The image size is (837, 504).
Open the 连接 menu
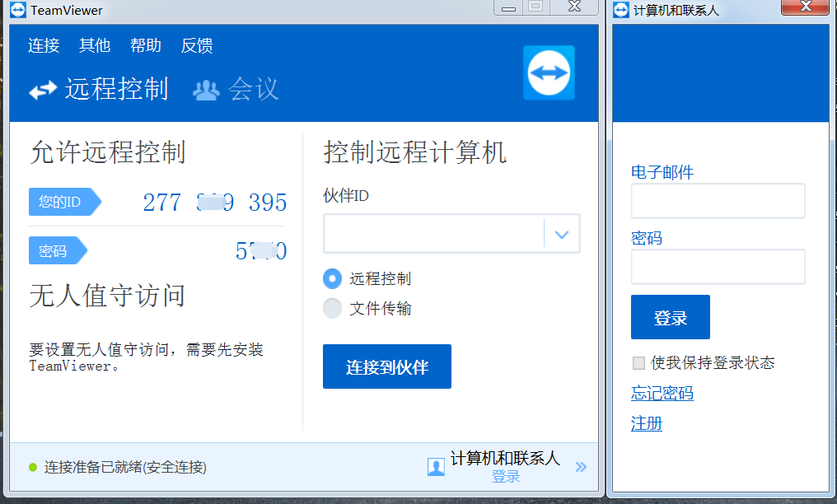pyautogui.click(x=44, y=45)
